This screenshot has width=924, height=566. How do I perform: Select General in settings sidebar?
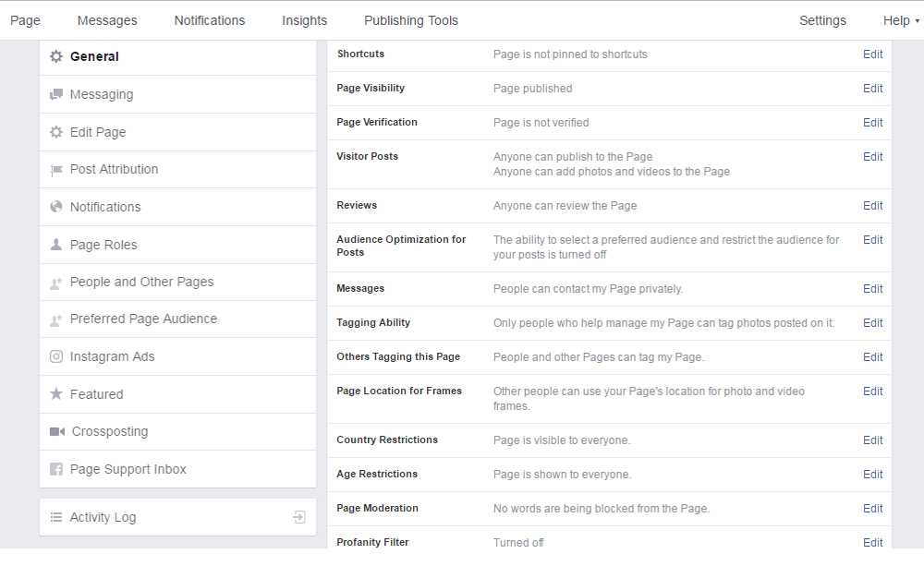pyautogui.click(x=178, y=56)
